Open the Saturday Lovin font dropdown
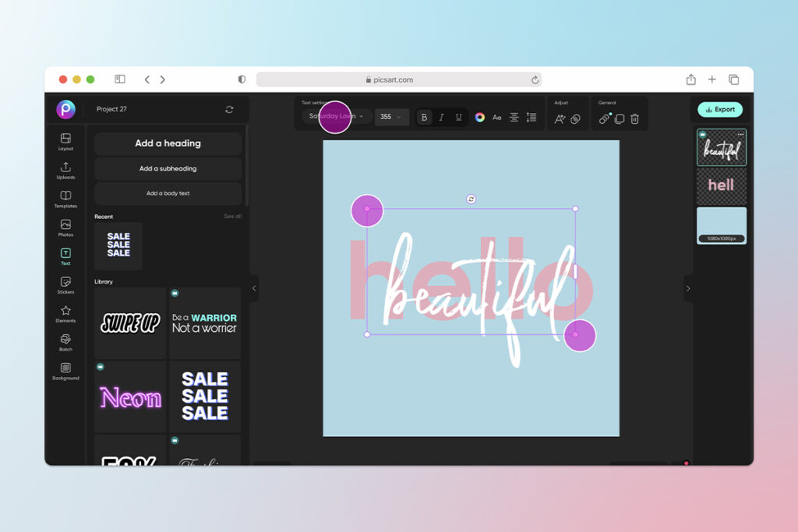The width and height of the screenshot is (798, 532). (335, 117)
